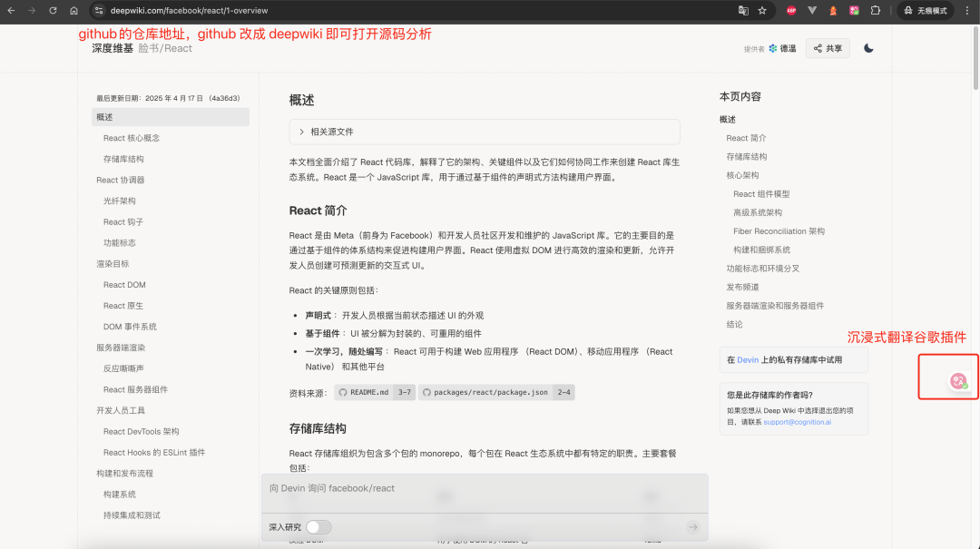The width and height of the screenshot is (980, 549).
Task: Open React 核心概念 in sidebar
Action: point(132,138)
